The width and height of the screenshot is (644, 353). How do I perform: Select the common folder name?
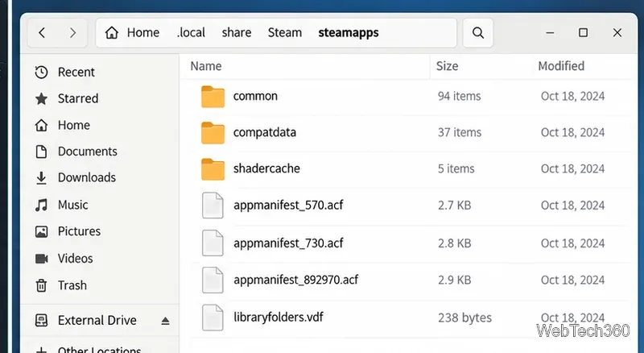(255, 96)
